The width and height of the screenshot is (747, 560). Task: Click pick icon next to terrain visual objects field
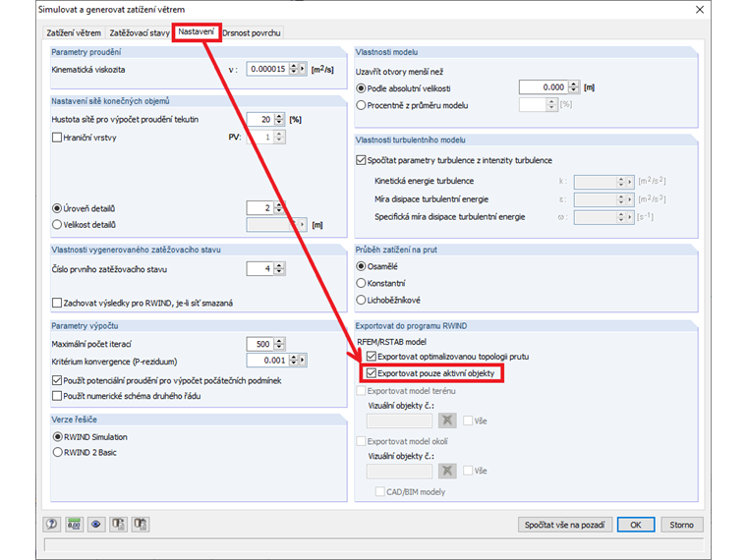tap(447, 420)
